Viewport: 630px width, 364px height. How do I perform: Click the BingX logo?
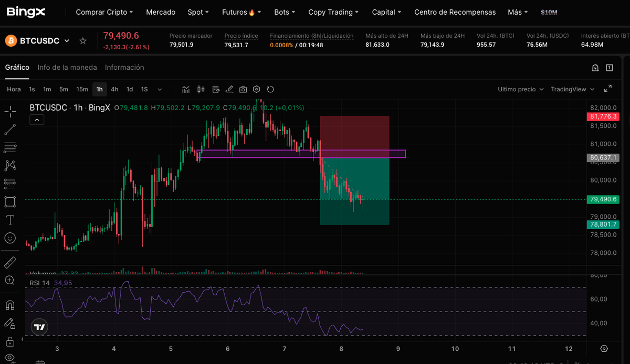26,11
